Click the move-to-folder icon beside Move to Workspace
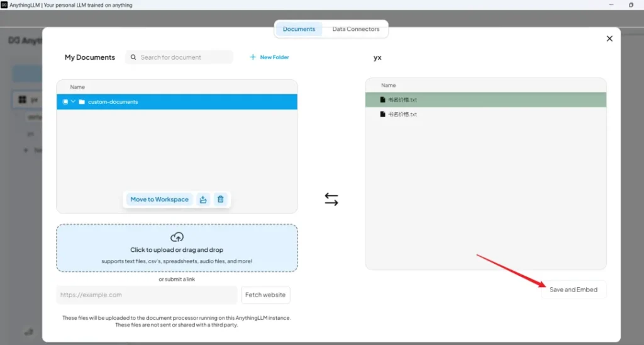644x345 pixels. (203, 200)
